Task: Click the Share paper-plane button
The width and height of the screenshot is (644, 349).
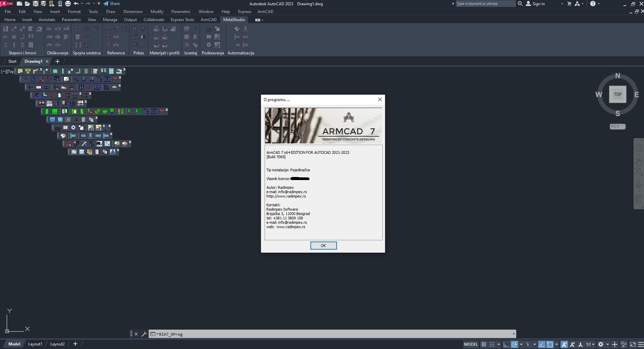Action: click(112, 4)
